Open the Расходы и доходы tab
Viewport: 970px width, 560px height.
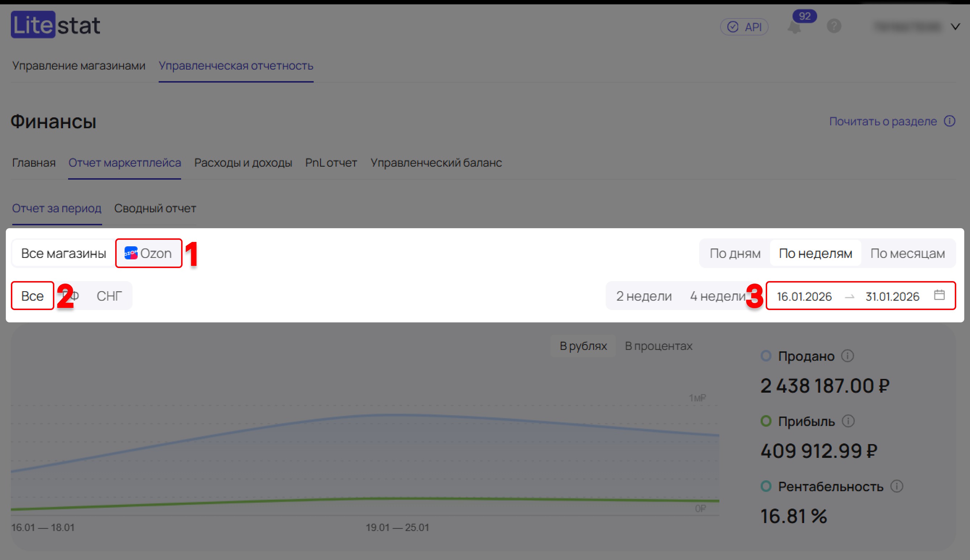[243, 163]
